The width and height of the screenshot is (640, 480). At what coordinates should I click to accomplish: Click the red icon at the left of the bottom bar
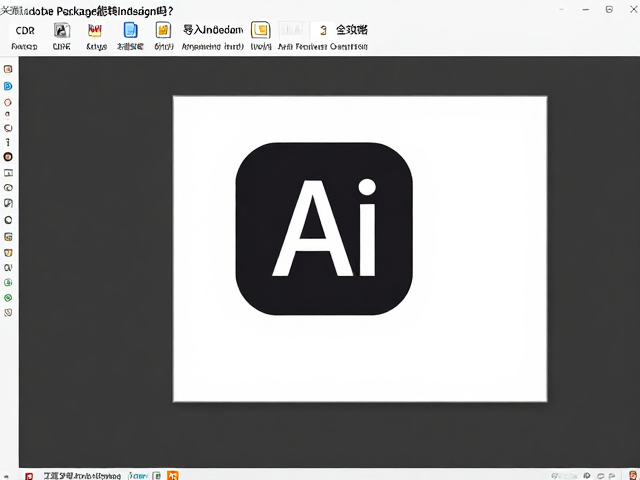pyautogui.click(x=29, y=476)
